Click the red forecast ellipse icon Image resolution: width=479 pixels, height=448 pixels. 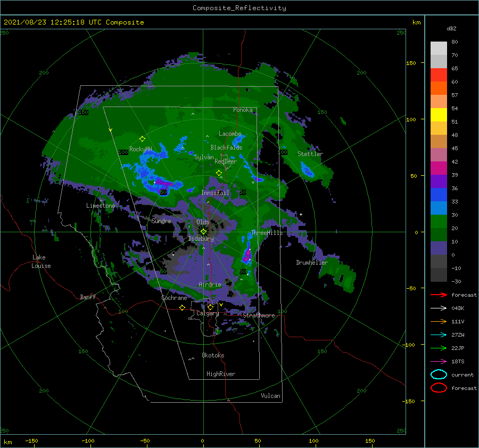point(439,388)
